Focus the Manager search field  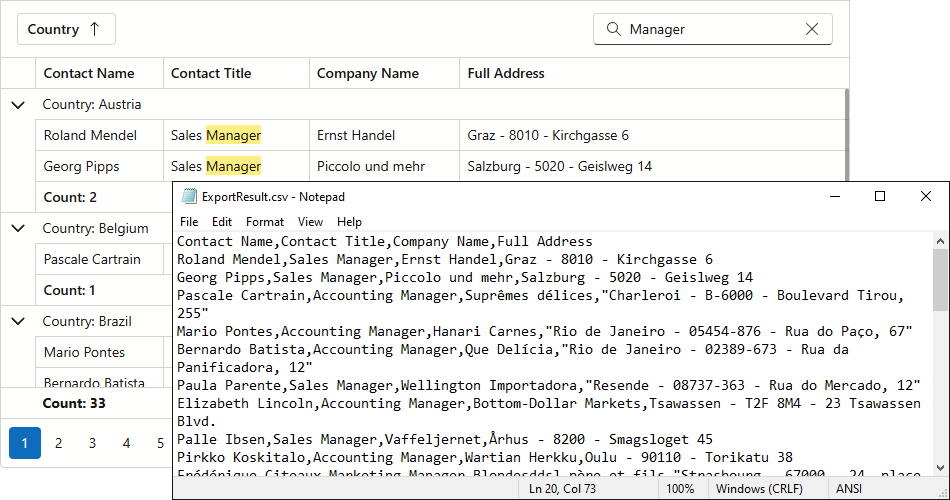point(712,29)
